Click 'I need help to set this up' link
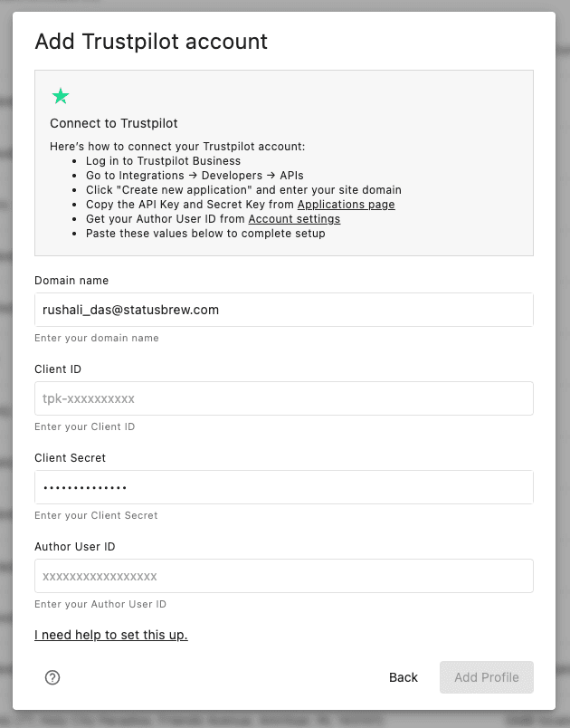The image size is (570, 728). tap(110, 635)
